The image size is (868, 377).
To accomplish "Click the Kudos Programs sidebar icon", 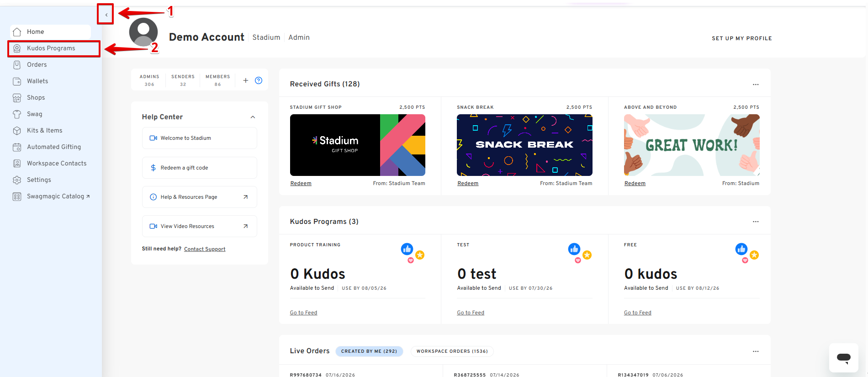I will pyautogui.click(x=17, y=48).
